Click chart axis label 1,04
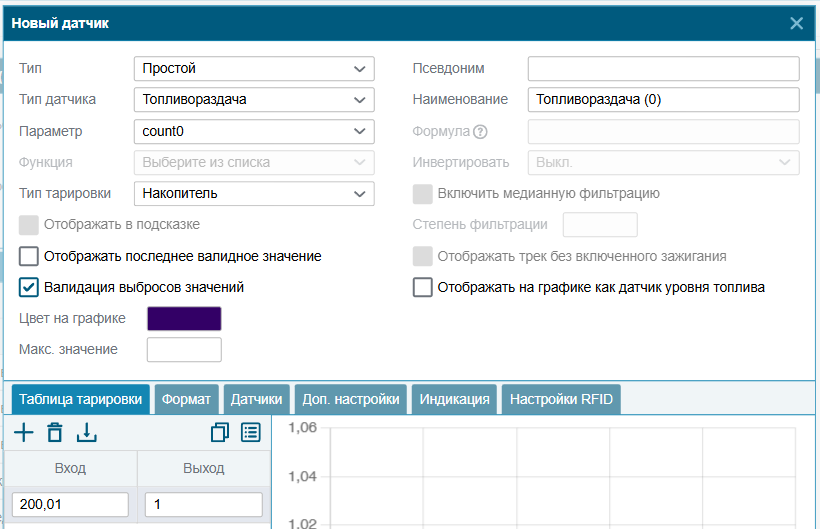820x529 pixels. coord(303,477)
